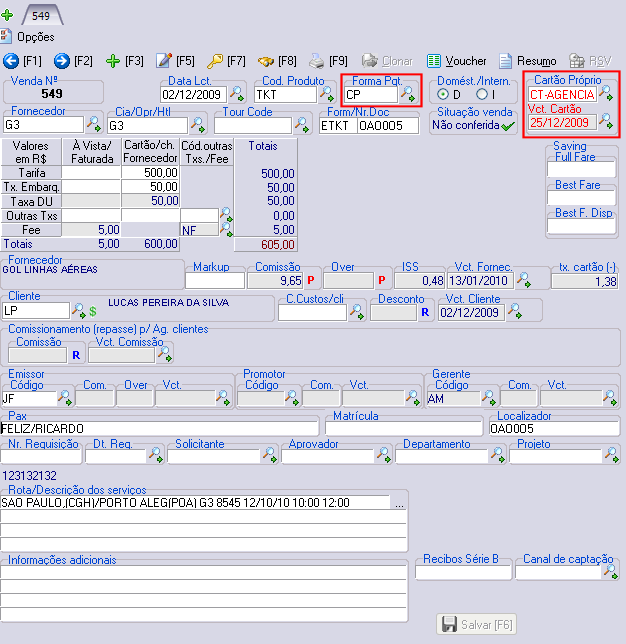The height and width of the screenshot is (644, 626).
Task: Open lookup for Aprovador field
Action: (384, 455)
